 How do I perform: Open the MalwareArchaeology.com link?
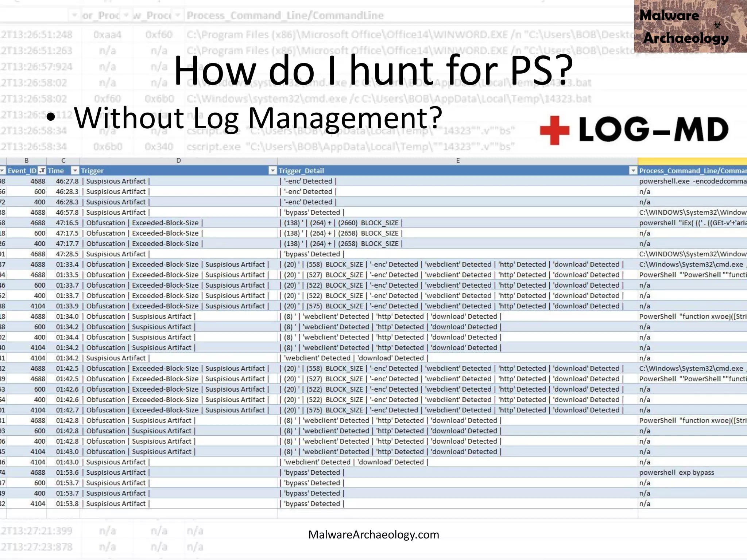point(373,534)
